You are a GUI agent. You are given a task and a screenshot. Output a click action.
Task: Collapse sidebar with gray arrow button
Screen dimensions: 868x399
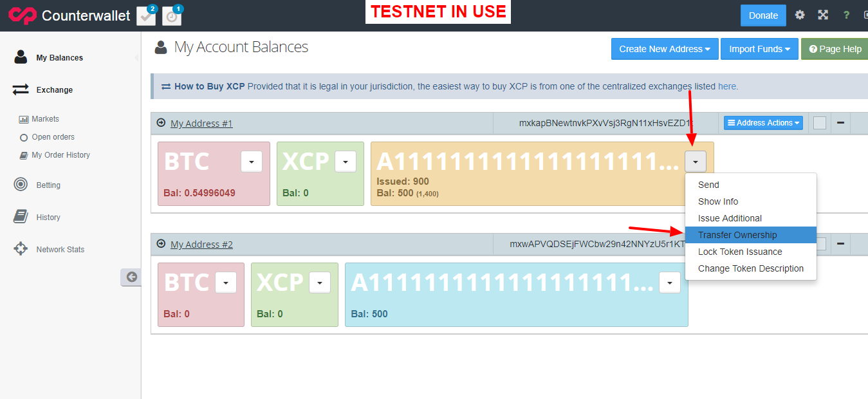[131, 277]
